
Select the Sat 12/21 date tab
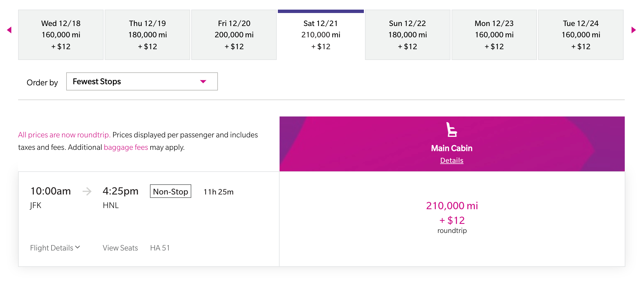coord(321,35)
